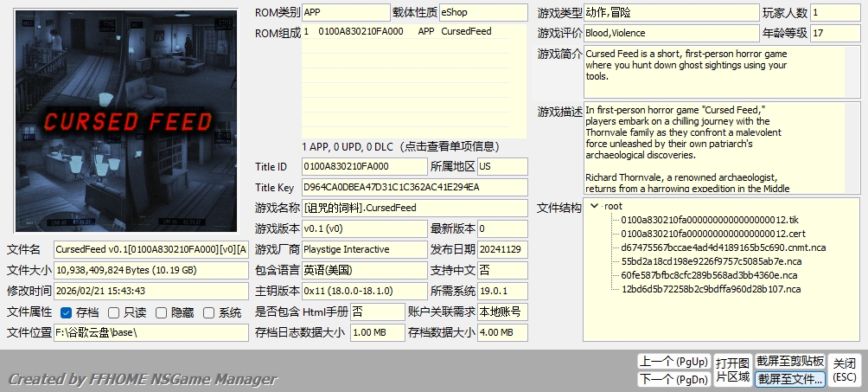Enable the 系统 system attribute checkbox

[x=209, y=312]
